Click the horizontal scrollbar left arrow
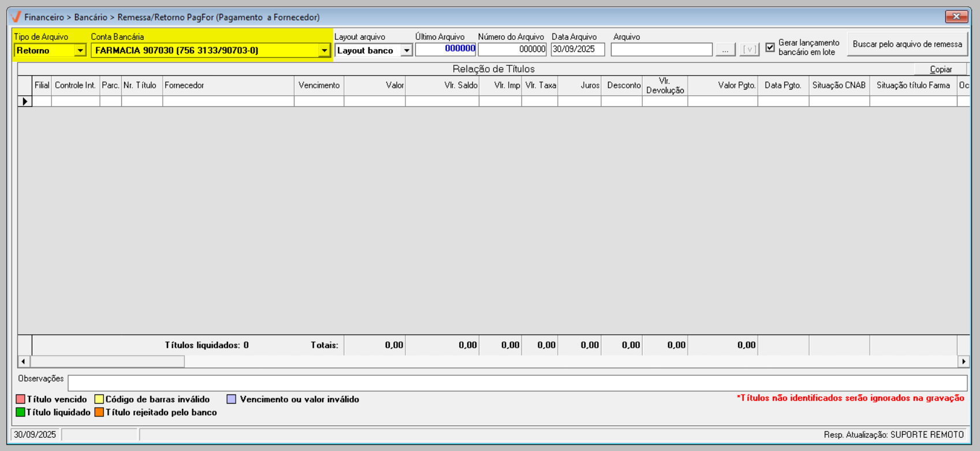 [x=23, y=361]
